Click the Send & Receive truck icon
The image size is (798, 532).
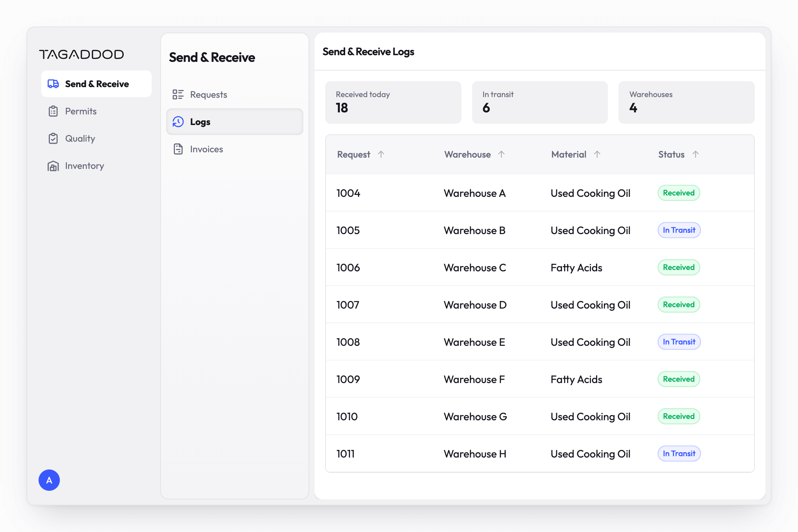click(x=53, y=84)
